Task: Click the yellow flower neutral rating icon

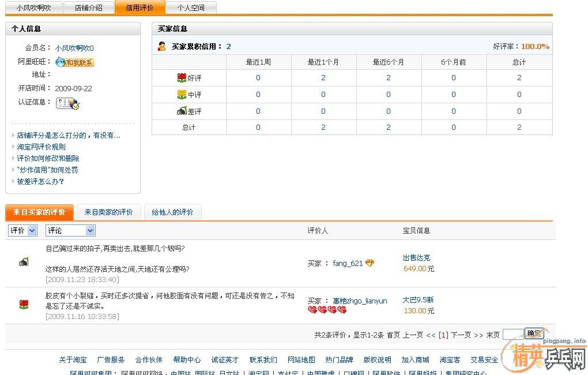Action: coord(182,95)
